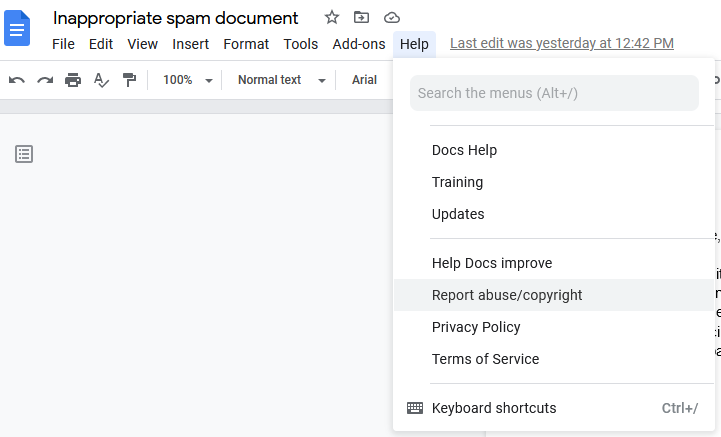
Task: Open the Insert menu
Action: point(190,44)
